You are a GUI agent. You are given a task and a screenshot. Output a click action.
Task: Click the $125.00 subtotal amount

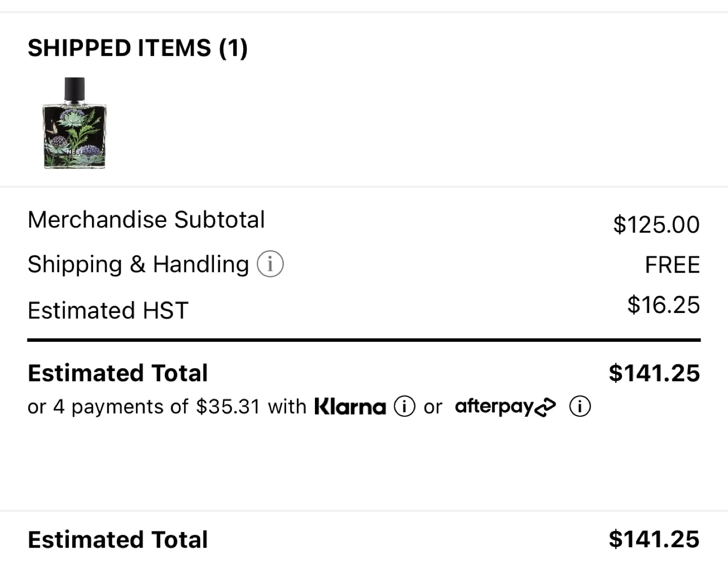click(x=656, y=225)
